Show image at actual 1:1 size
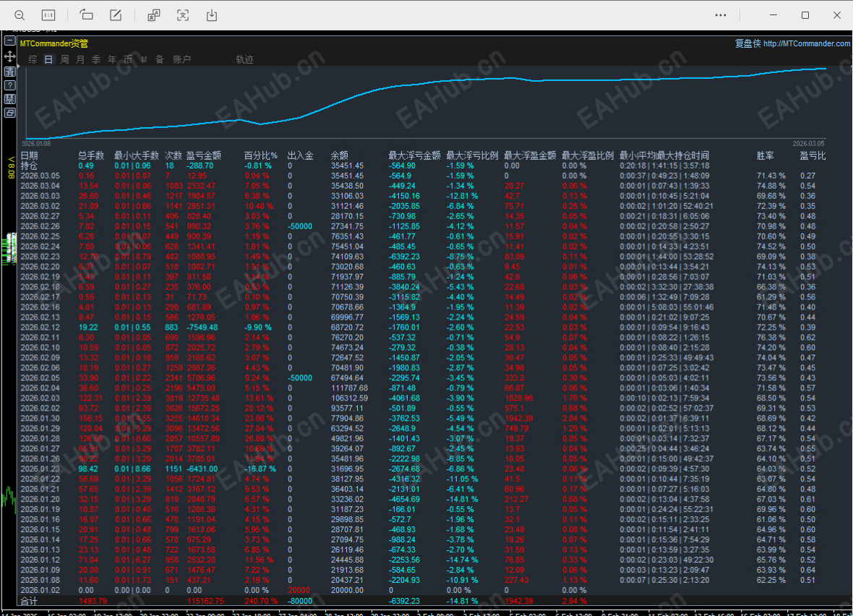Screen dimensions: 853x616 (x=48, y=15)
